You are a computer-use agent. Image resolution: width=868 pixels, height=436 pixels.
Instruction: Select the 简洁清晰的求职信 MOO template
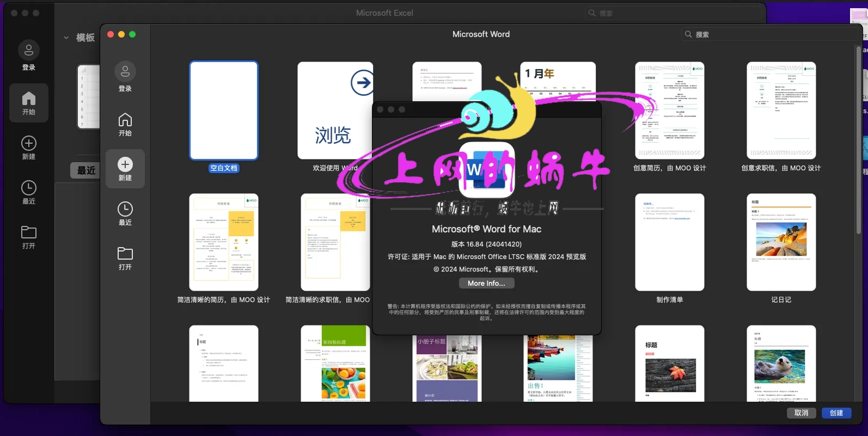335,242
